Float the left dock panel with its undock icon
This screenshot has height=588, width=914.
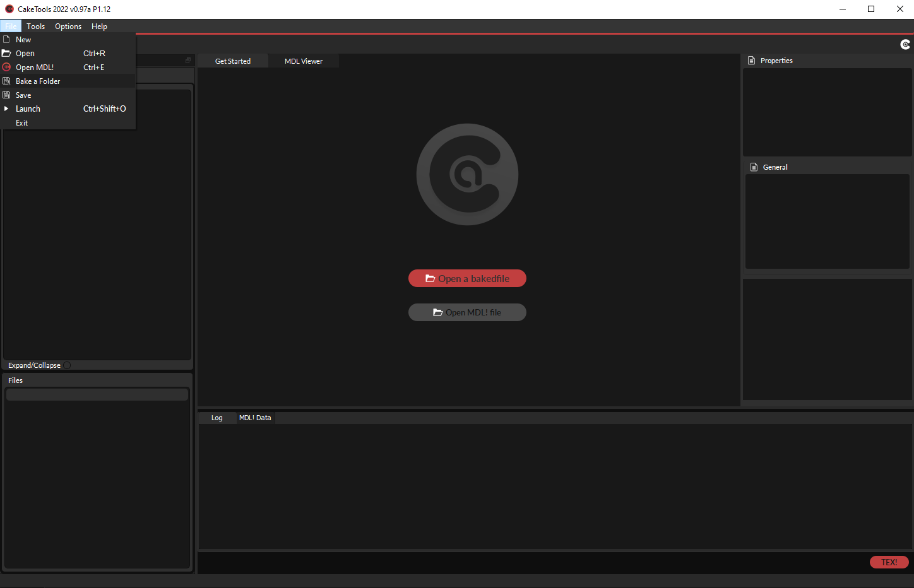point(188,61)
